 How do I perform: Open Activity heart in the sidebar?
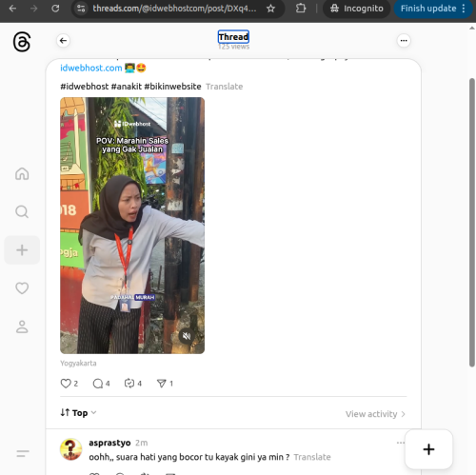click(22, 288)
